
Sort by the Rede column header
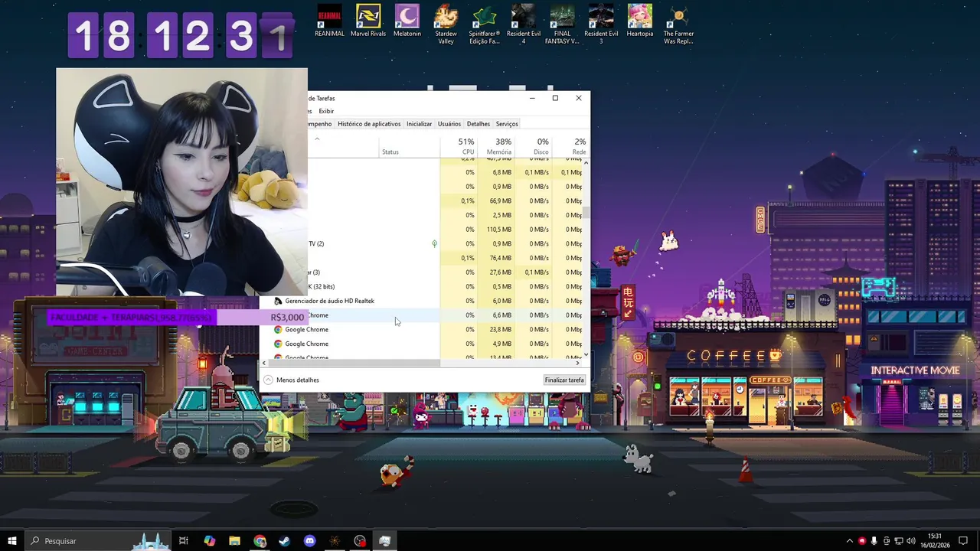pyautogui.click(x=570, y=146)
